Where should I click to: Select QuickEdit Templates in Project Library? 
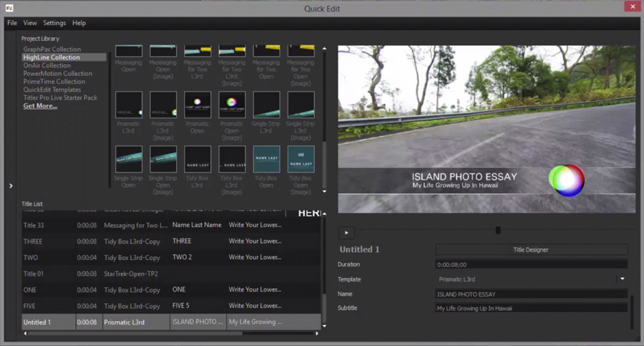tap(52, 90)
